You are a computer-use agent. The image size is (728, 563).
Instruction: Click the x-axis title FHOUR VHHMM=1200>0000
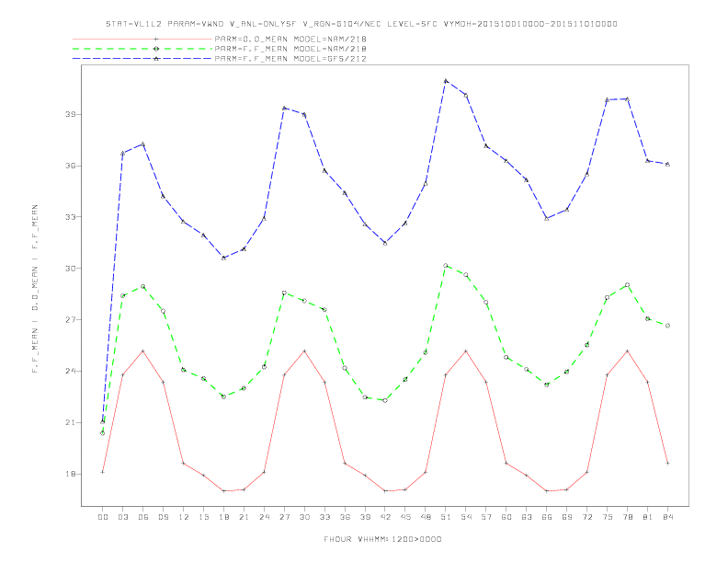(382, 539)
